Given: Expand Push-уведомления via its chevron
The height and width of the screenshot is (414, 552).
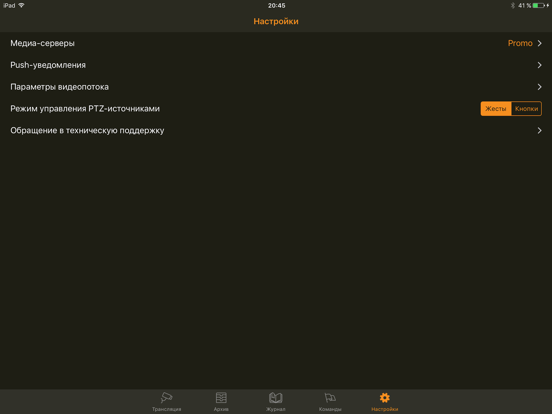Looking at the screenshot, I should [x=539, y=65].
